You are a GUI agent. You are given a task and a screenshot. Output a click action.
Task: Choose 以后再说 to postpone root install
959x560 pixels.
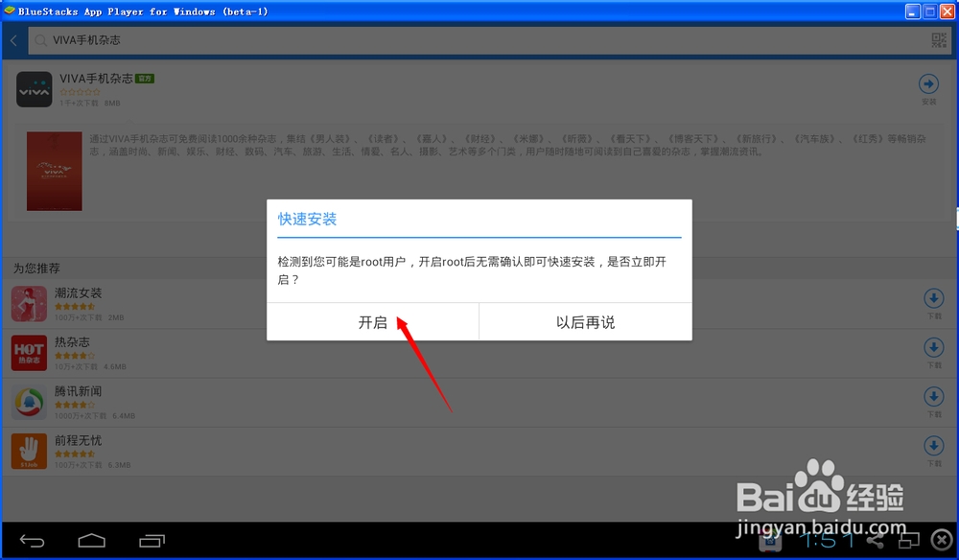pyautogui.click(x=585, y=322)
